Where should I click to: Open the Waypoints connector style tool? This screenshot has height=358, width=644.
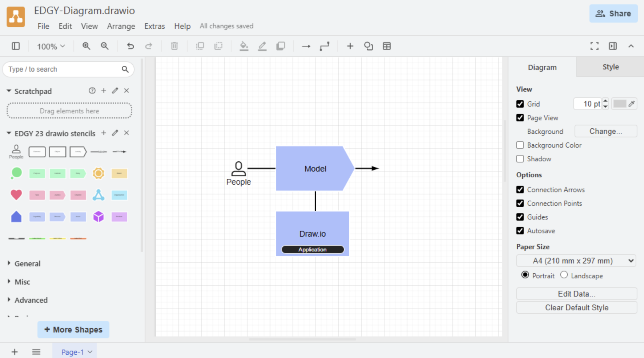click(x=325, y=46)
